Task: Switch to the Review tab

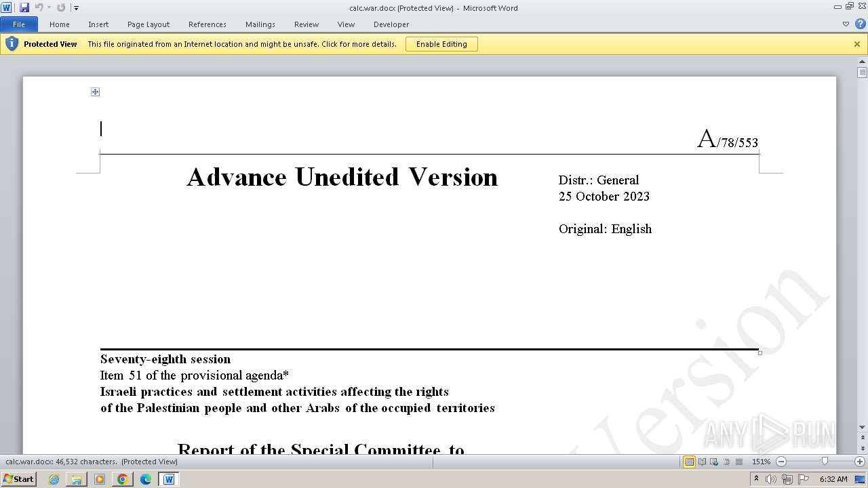Action: tap(307, 24)
